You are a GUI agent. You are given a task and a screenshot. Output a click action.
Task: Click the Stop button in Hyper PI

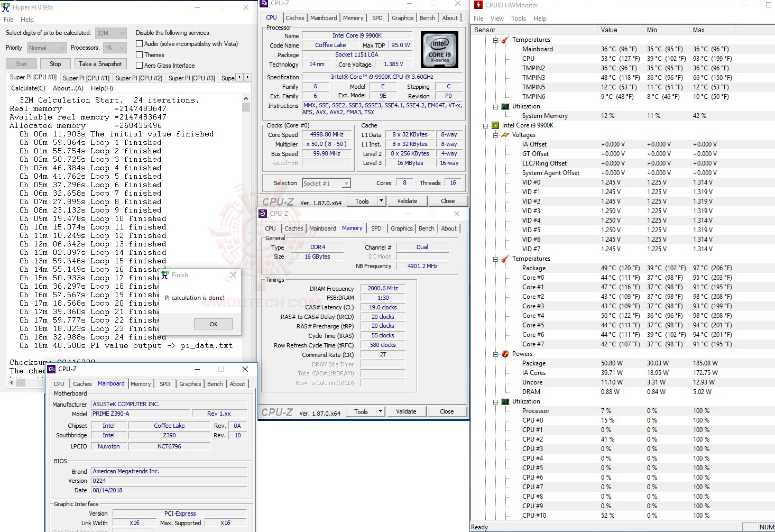coord(55,64)
